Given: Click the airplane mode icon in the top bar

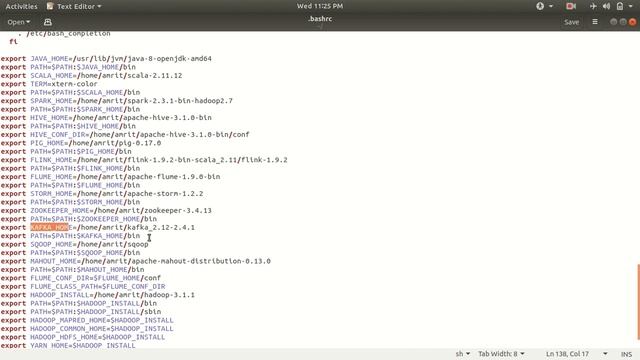Looking at the screenshot, I should click(593, 6).
